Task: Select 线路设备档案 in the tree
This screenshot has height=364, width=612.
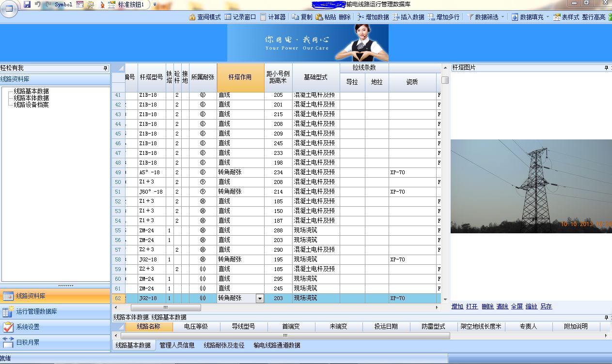Action: [31, 105]
